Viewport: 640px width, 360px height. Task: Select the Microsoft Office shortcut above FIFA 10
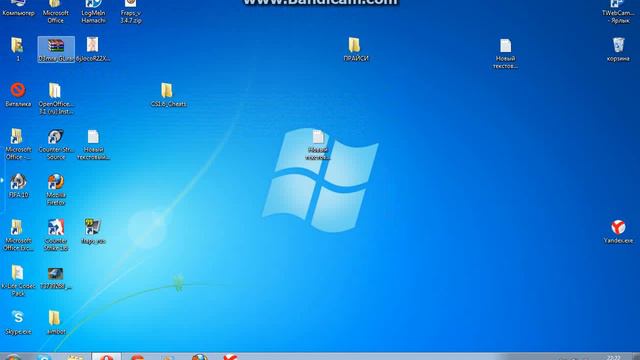(17, 144)
